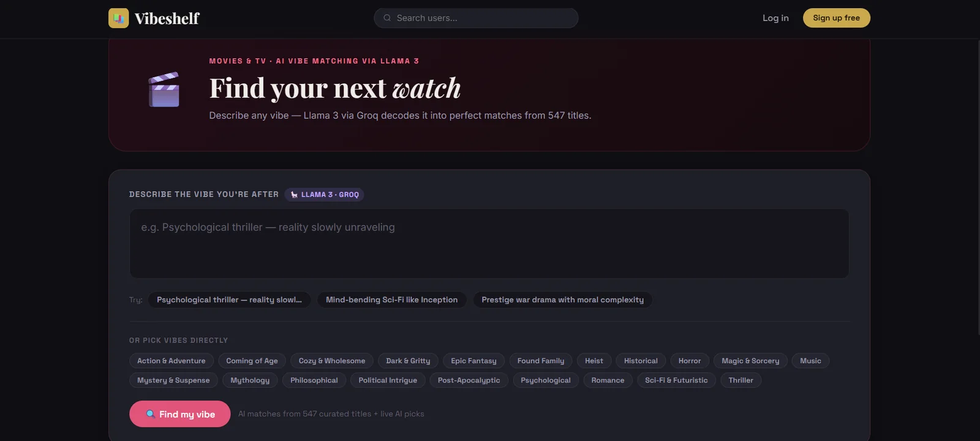Try Prestige war drama suggestion chip

click(563, 300)
